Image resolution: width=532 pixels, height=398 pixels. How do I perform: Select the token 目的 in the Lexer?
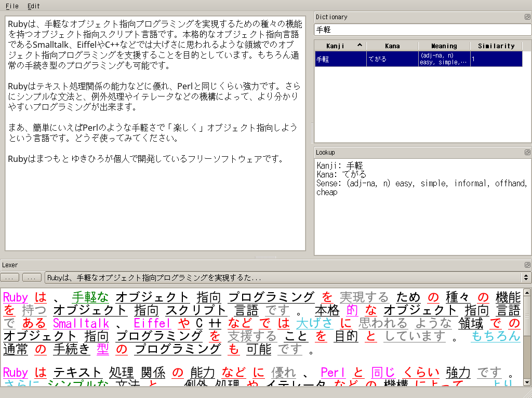[345, 336]
